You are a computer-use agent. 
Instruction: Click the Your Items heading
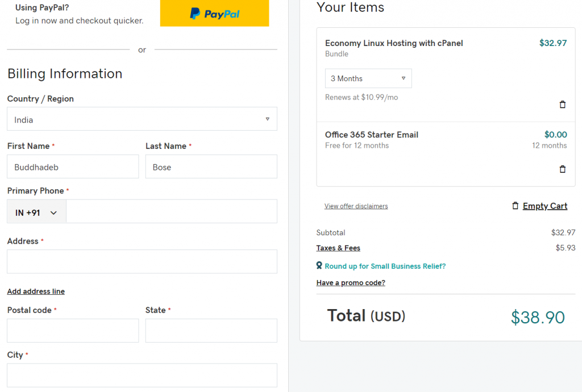coord(350,7)
